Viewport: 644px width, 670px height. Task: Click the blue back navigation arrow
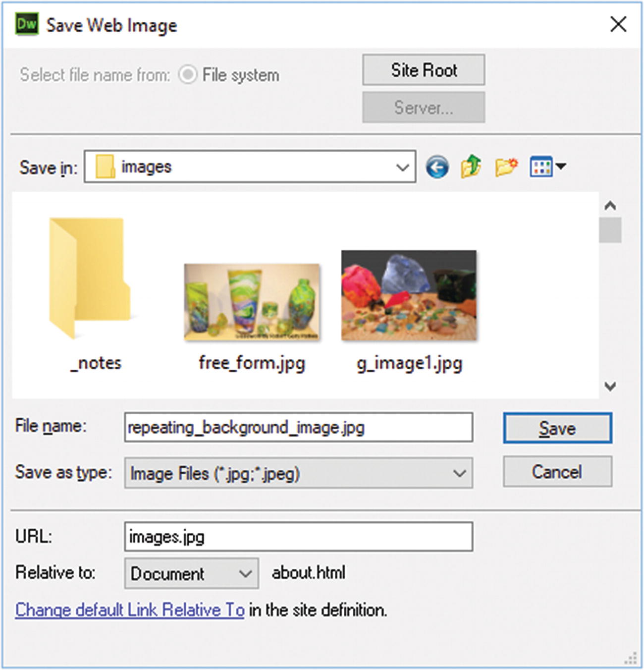pos(437,166)
